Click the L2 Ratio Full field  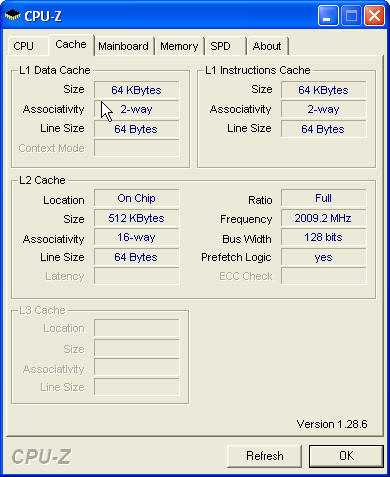click(x=323, y=199)
